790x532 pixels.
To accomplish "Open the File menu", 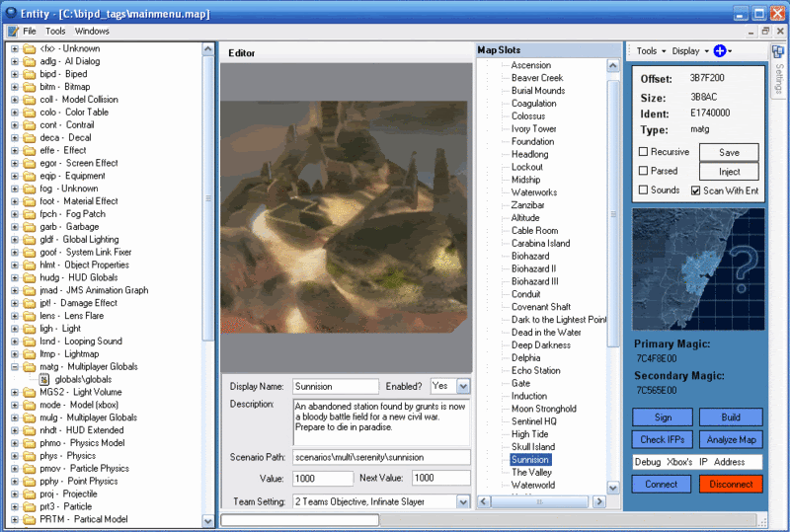I will tap(30, 32).
